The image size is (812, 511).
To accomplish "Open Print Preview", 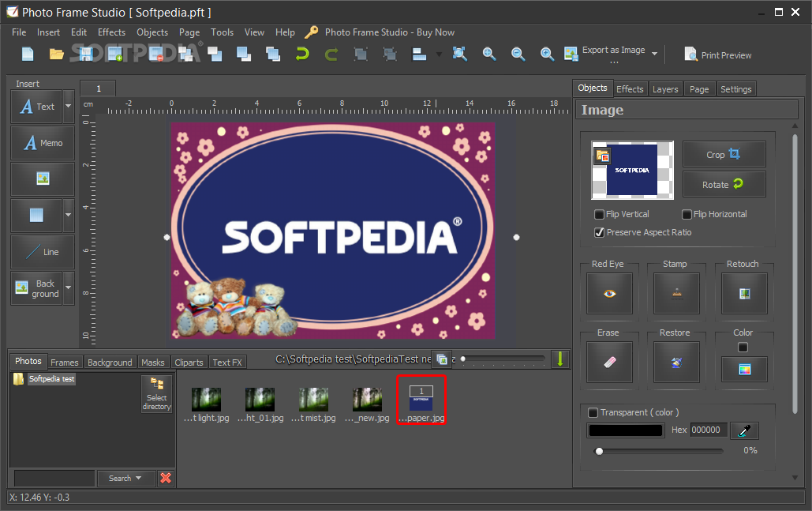I will 718,55.
